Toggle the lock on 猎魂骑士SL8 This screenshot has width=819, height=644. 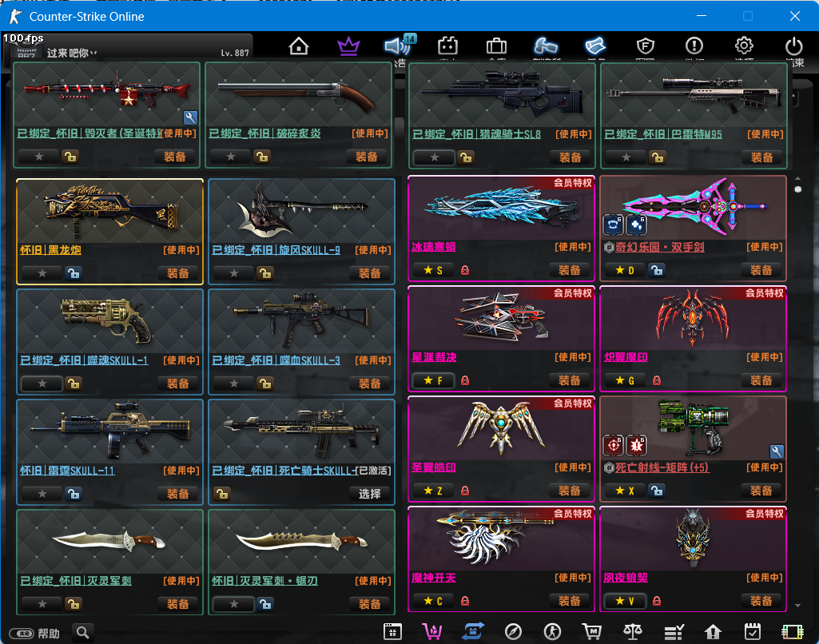click(465, 157)
